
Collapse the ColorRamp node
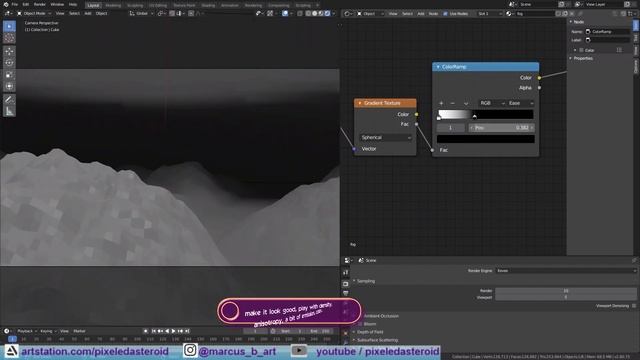(x=438, y=67)
